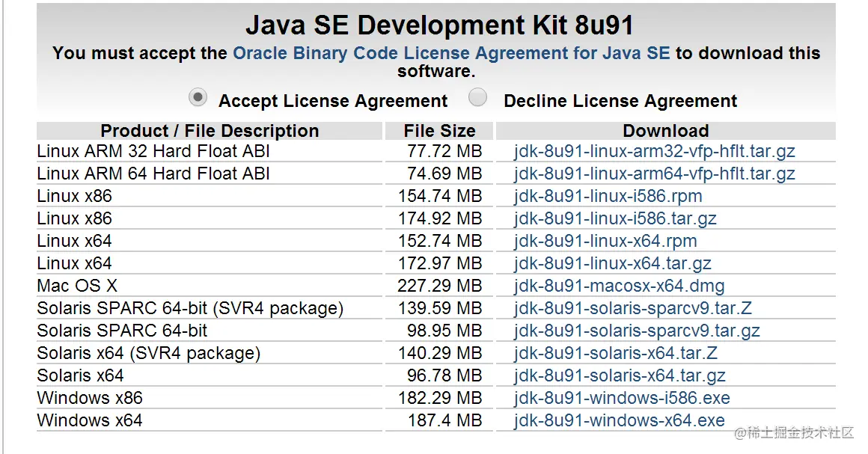Viewport: 868px width, 454px height.
Task: Click the 187.4 MB file size
Action: (x=445, y=420)
